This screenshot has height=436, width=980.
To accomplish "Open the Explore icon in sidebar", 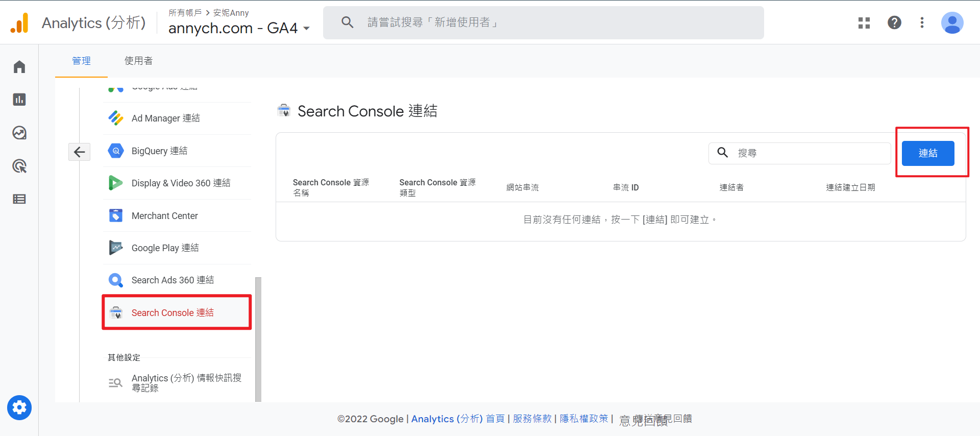I will pyautogui.click(x=19, y=133).
